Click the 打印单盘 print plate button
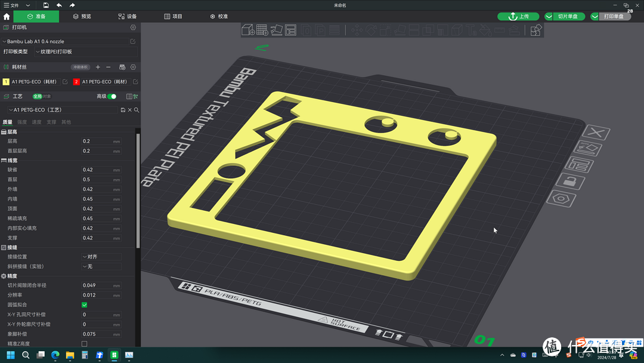The width and height of the screenshot is (644, 363). 615,17
